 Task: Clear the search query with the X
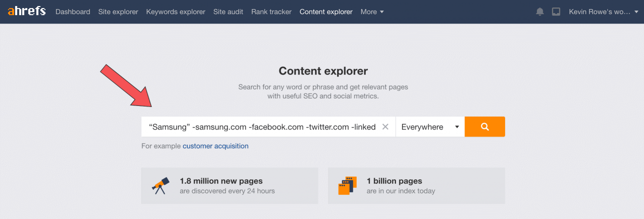coord(385,127)
